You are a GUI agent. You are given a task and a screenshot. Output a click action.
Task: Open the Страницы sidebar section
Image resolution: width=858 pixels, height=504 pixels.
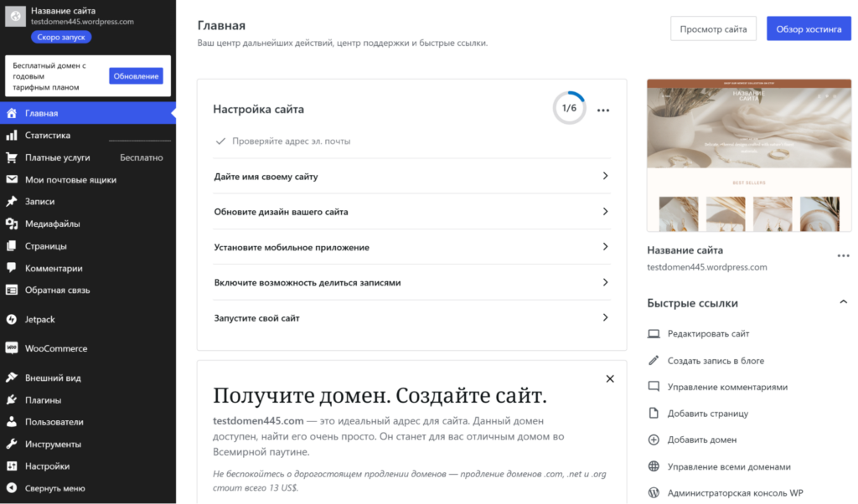point(88,246)
